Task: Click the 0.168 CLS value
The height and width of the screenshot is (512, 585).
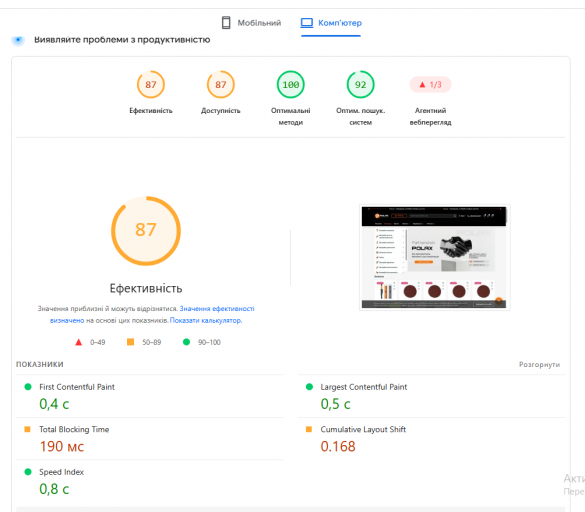Action: coord(338,446)
